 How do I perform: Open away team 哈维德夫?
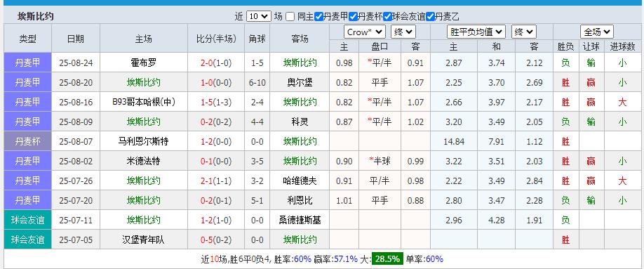click(x=300, y=181)
